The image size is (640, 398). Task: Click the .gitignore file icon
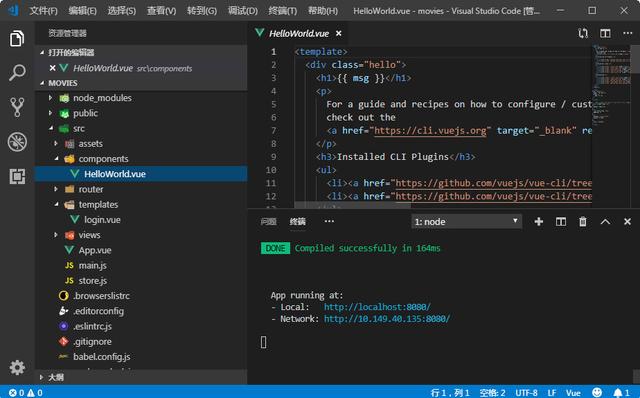pos(63,341)
